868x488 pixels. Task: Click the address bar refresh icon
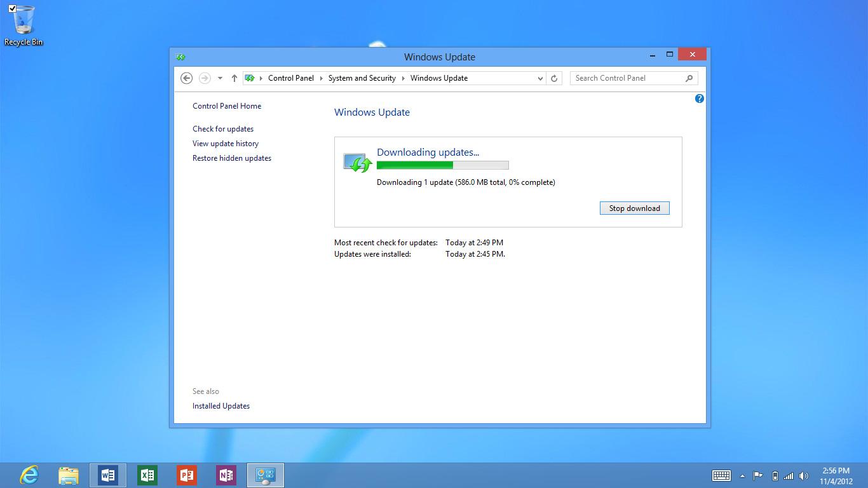[553, 78]
